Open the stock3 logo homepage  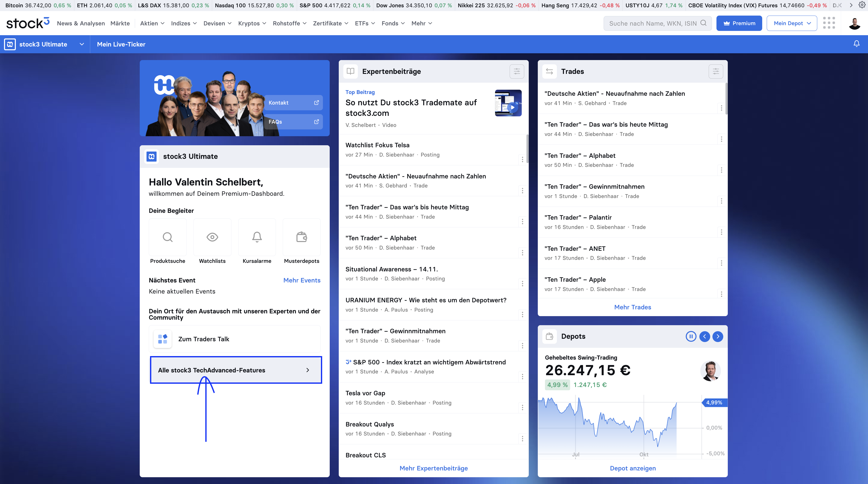pyautogui.click(x=28, y=23)
